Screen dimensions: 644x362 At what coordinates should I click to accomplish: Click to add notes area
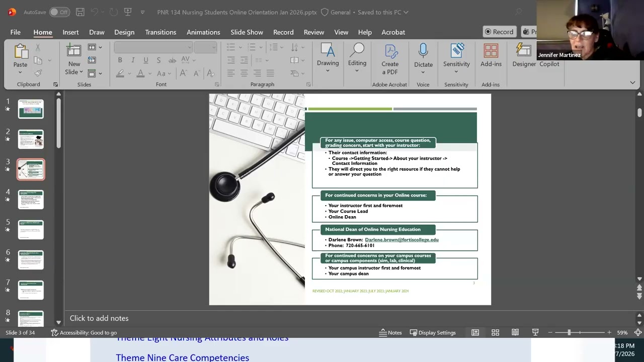click(x=99, y=318)
